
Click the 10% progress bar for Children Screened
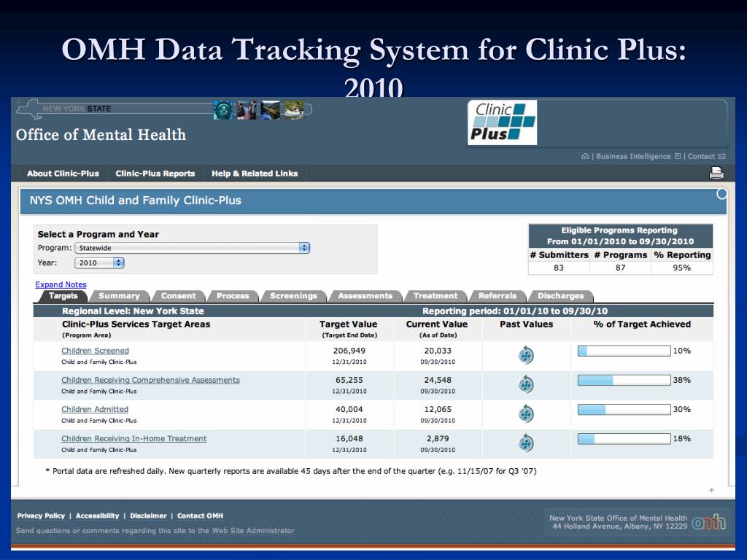pyautogui.click(x=624, y=351)
